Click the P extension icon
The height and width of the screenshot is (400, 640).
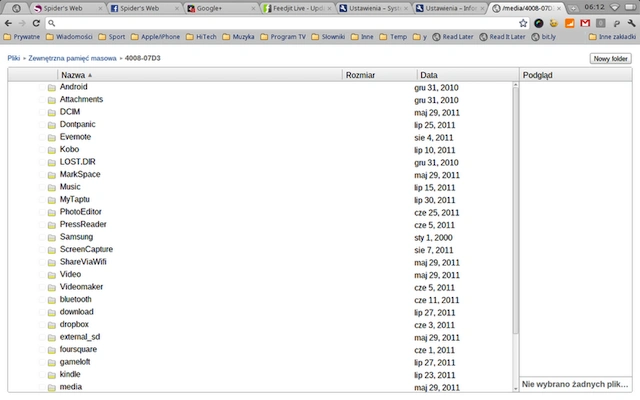(616, 23)
